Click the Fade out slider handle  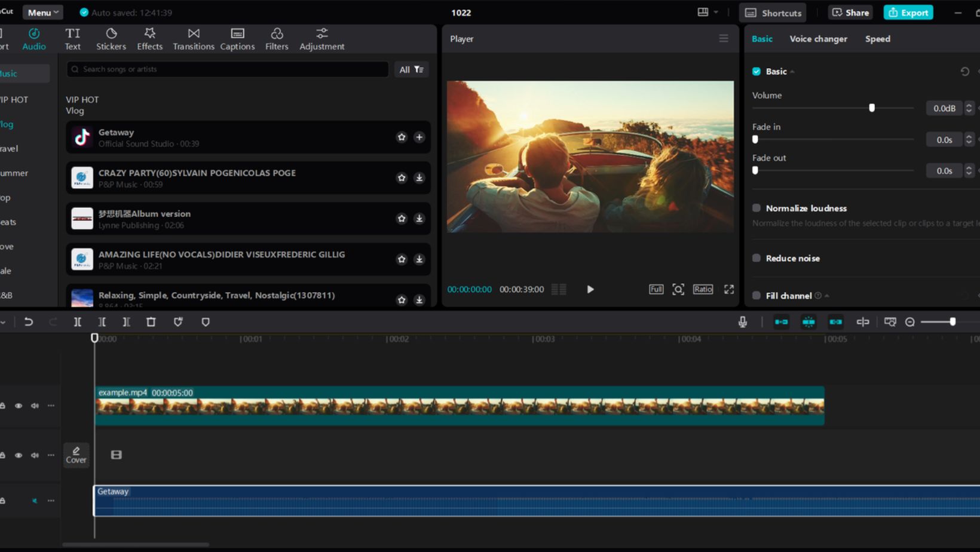[x=755, y=170]
